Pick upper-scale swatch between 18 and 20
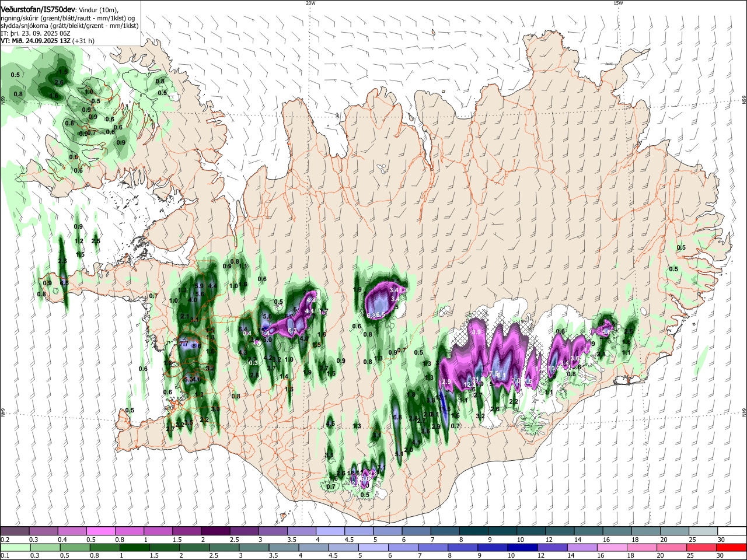 click(645, 531)
